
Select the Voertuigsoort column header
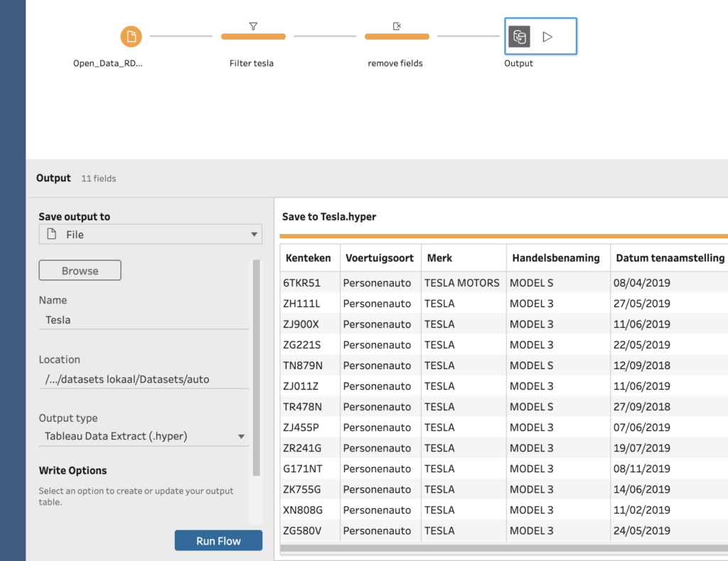click(x=380, y=258)
